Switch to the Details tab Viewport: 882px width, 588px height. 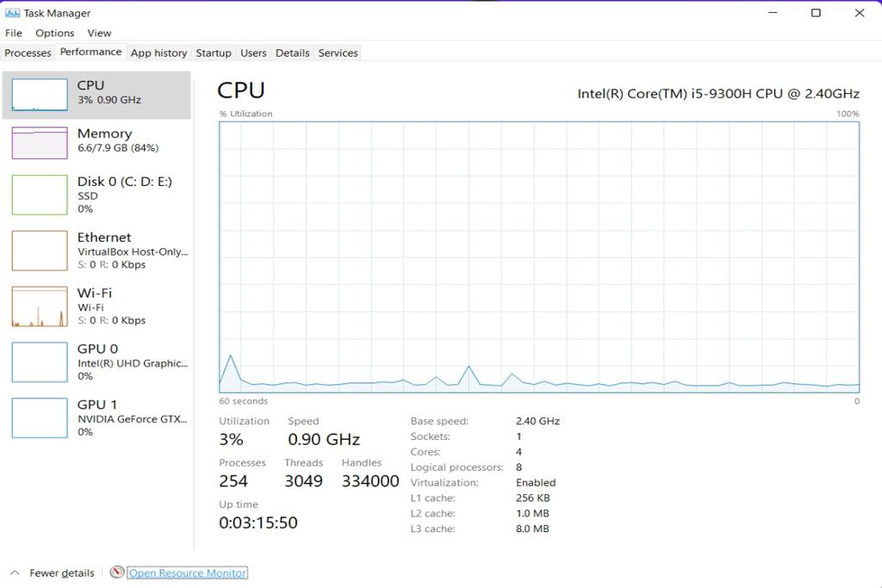pos(292,53)
